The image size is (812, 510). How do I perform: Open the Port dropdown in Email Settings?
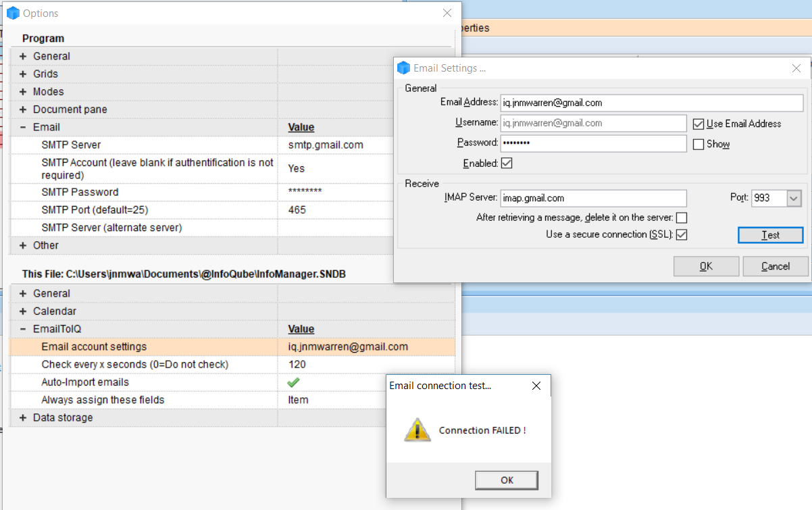pyautogui.click(x=794, y=198)
